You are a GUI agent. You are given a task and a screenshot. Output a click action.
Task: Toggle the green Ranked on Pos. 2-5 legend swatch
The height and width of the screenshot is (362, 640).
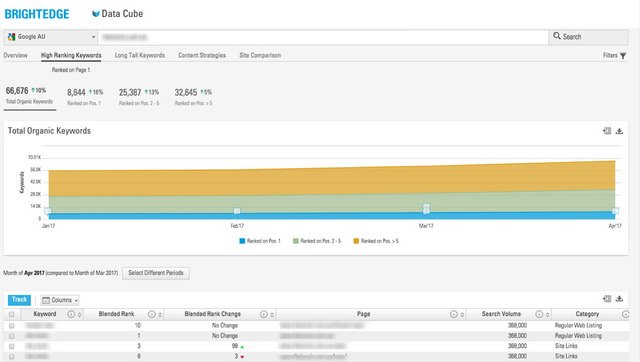tap(296, 241)
